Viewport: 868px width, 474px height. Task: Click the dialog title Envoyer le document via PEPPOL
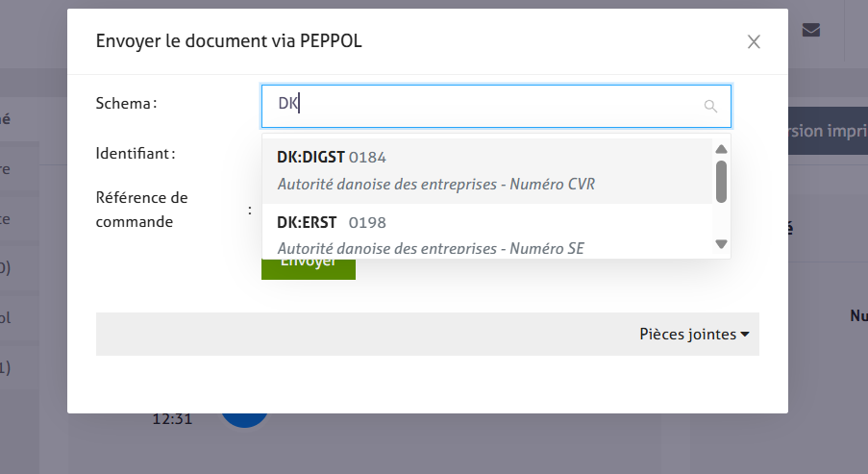229,40
